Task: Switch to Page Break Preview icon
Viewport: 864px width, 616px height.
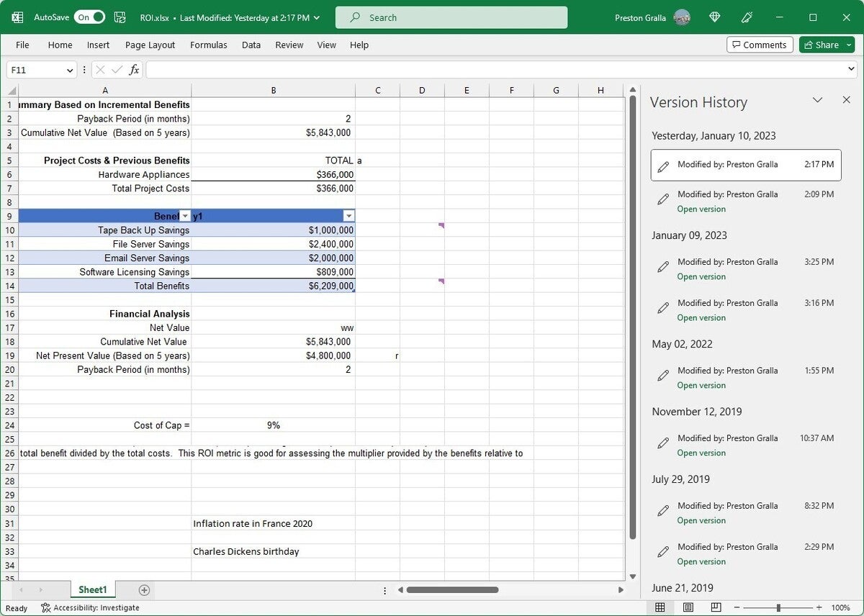Action: 716,608
